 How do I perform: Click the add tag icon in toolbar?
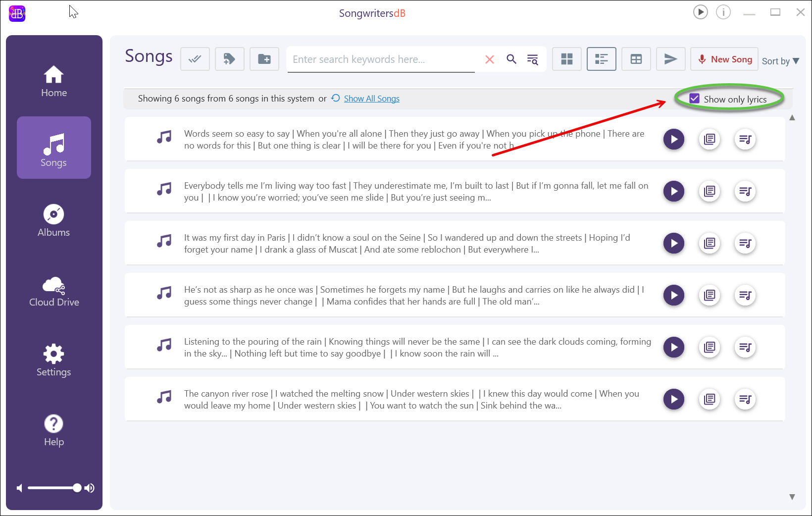[229, 59]
